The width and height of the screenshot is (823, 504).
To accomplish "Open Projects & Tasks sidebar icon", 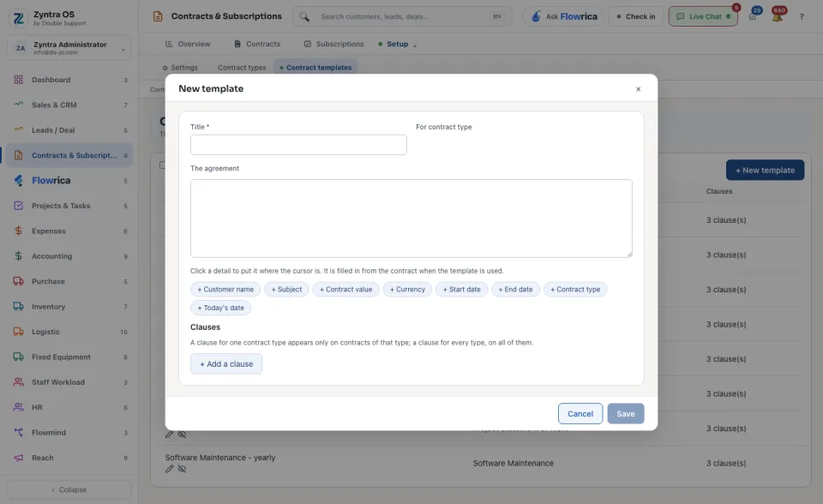I will (x=18, y=206).
